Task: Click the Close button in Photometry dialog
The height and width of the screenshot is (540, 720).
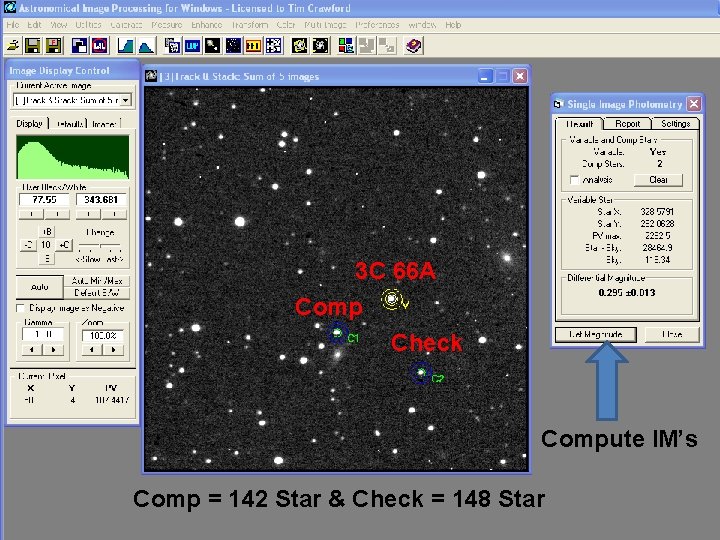Action: click(x=672, y=334)
